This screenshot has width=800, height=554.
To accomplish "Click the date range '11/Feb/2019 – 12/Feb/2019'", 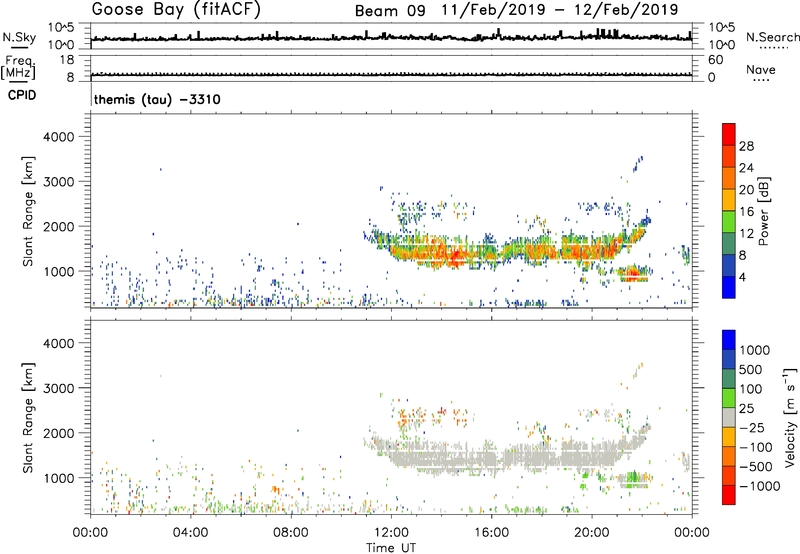I will (560, 10).
